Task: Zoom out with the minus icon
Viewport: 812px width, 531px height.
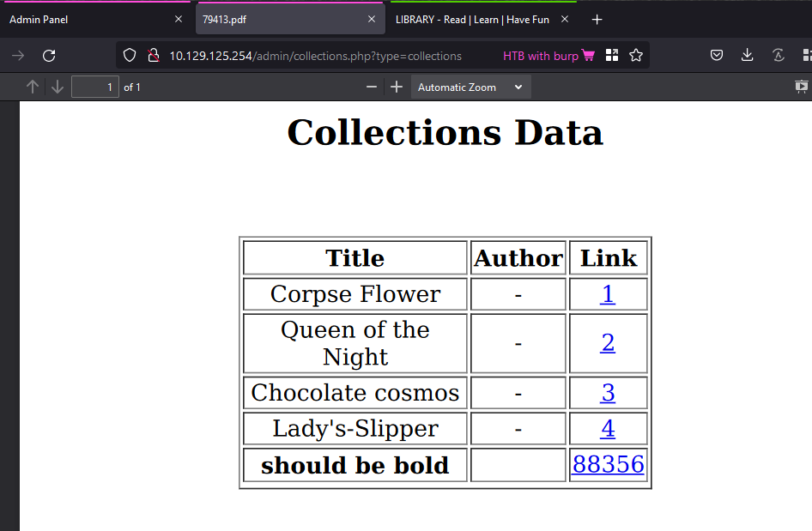Action: pyautogui.click(x=372, y=87)
